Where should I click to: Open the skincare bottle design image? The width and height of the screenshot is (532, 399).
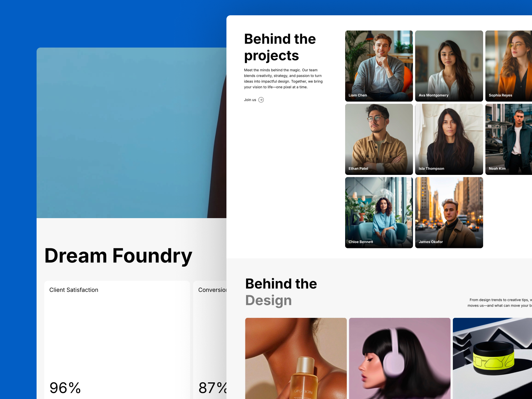tap(296, 358)
